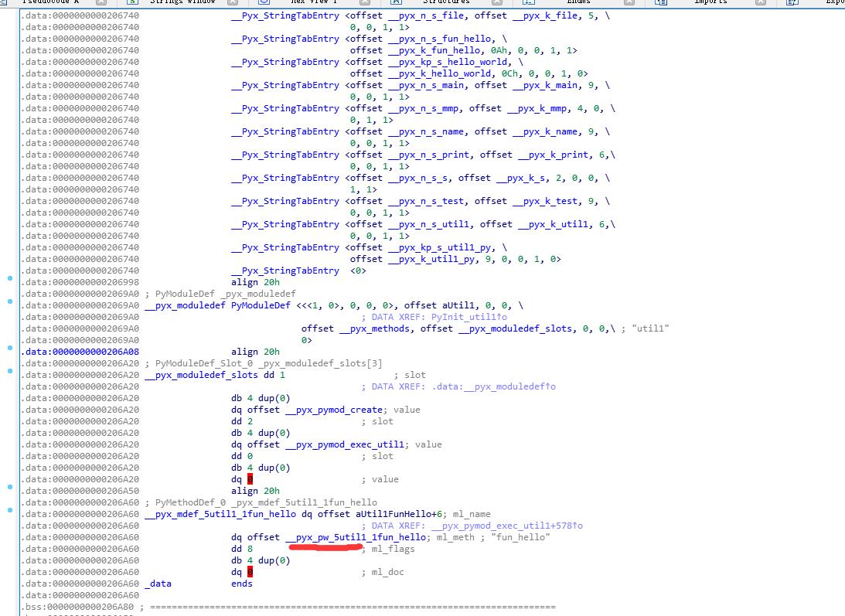Viewport: 845px width, 616px height.
Task: Select the __pyx_moduledef label name
Action: point(185,305)
